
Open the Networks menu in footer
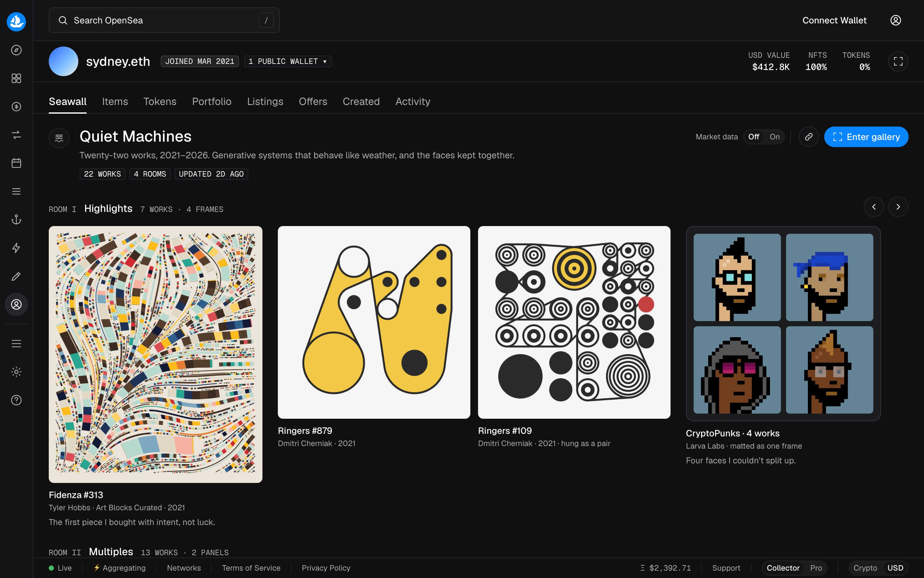184,568
